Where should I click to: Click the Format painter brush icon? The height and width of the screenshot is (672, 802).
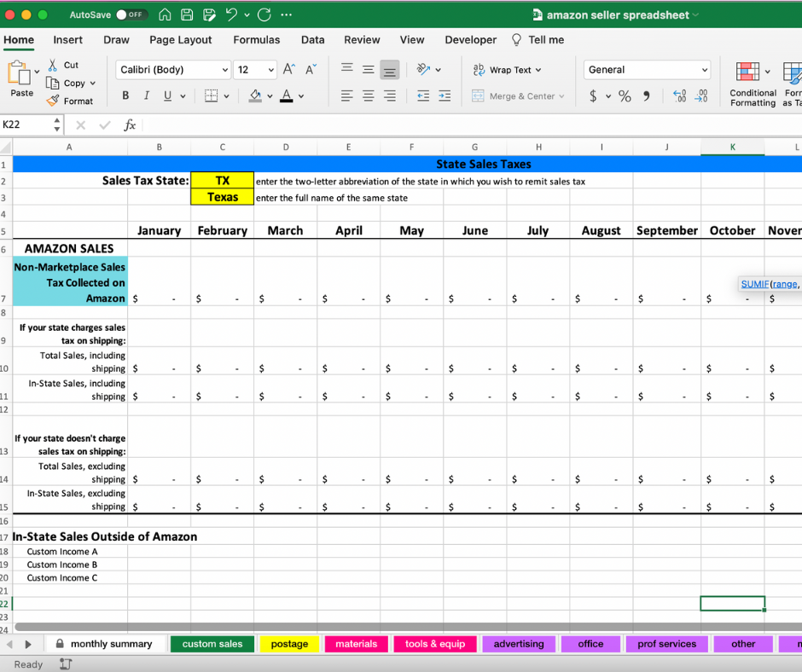pyautogui.click(x=53, y=101)
